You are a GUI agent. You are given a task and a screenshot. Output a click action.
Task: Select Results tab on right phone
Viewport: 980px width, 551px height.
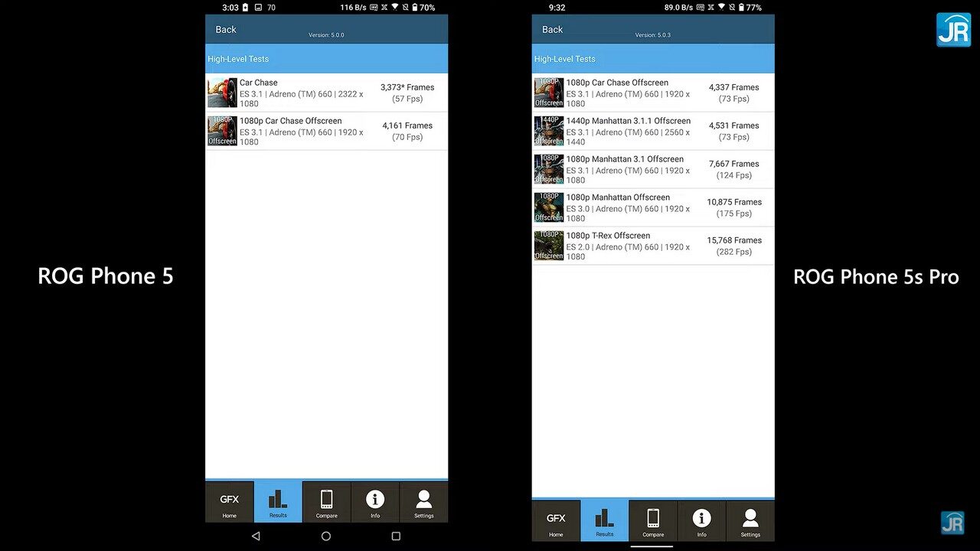pos(605,521)
